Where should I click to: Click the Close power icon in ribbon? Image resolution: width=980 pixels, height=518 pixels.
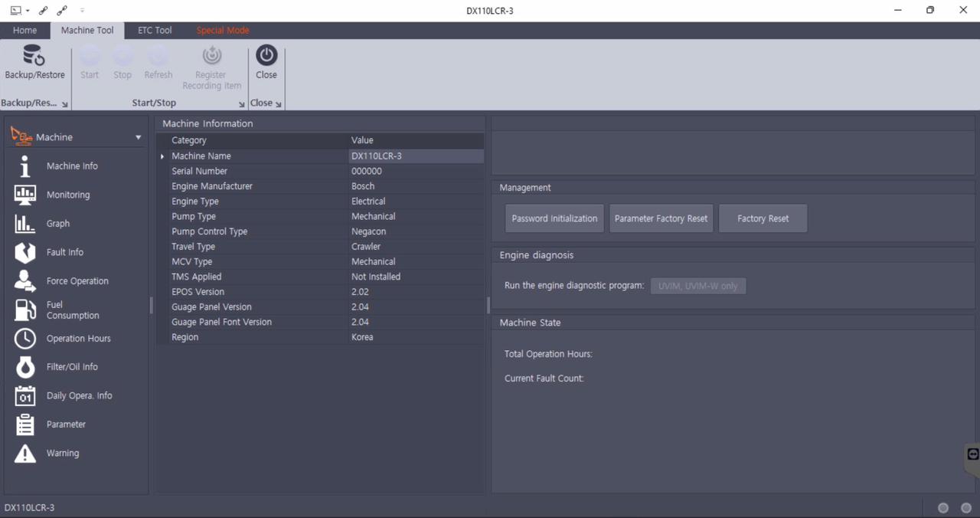pos(266,55)
